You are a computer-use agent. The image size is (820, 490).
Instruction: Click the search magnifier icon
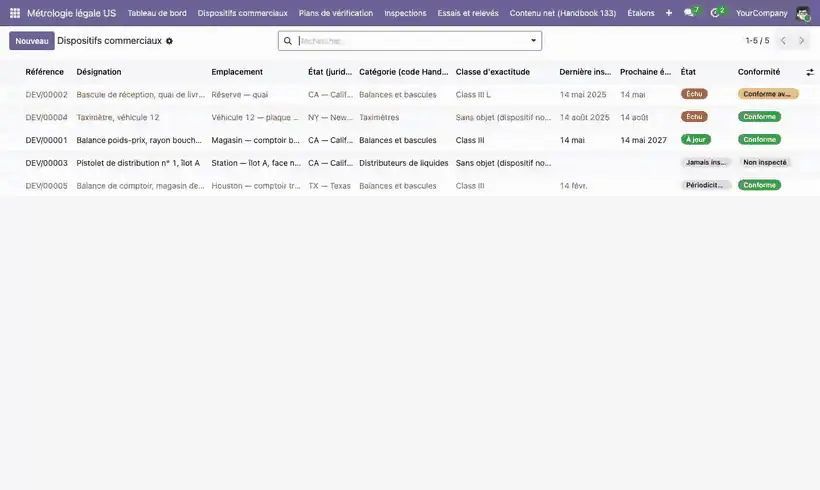pos(288,41)
